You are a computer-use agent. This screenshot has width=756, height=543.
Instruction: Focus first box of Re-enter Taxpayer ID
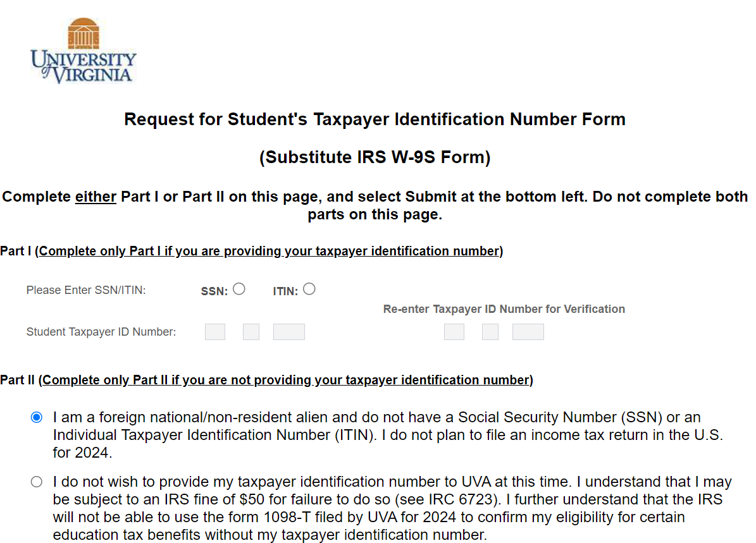[x=454, y=332]
